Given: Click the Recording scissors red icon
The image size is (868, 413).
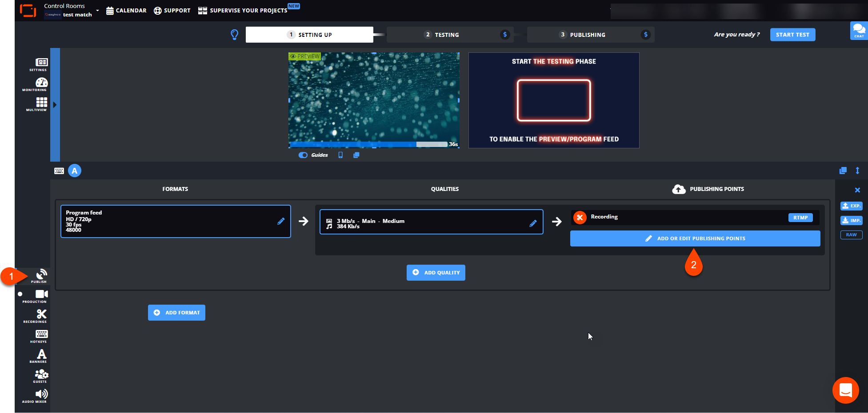Looking at the screenshot, I should point(580,217).
